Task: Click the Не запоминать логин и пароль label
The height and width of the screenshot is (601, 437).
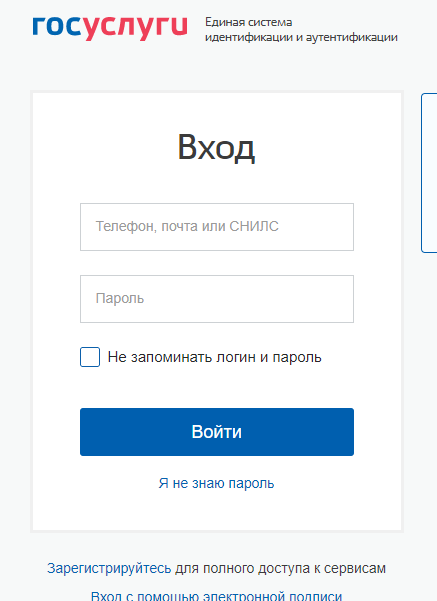Action: coord(214,357)
